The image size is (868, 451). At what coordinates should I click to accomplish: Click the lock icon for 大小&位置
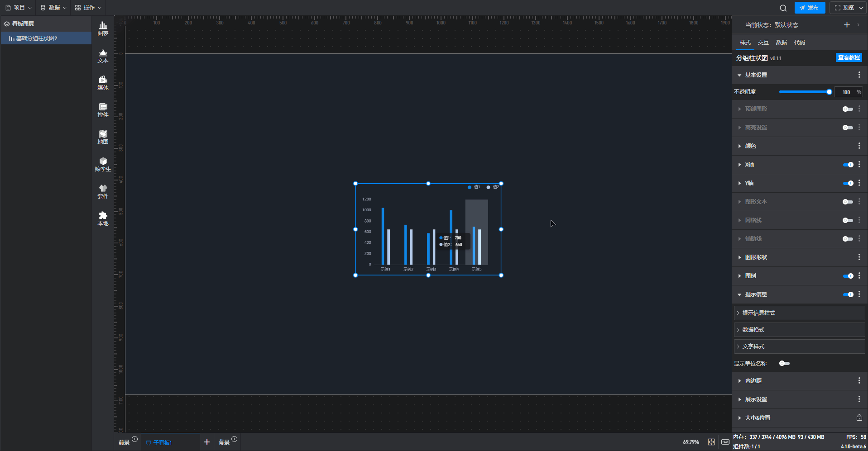[859, 418]
